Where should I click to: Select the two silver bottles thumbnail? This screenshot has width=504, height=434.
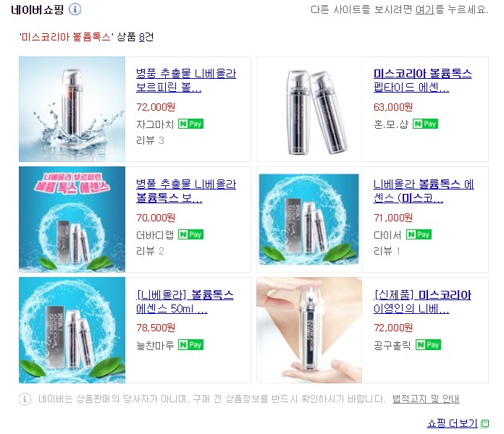click(309, 109)
